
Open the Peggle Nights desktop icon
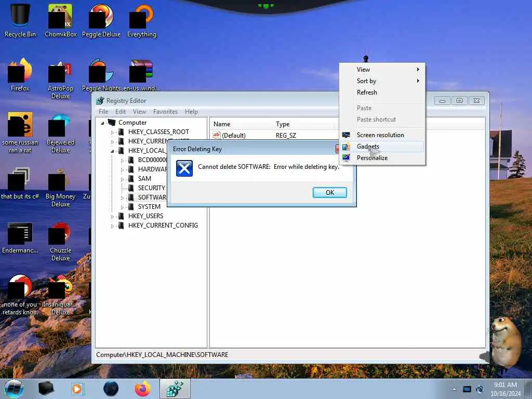point(101,75)
